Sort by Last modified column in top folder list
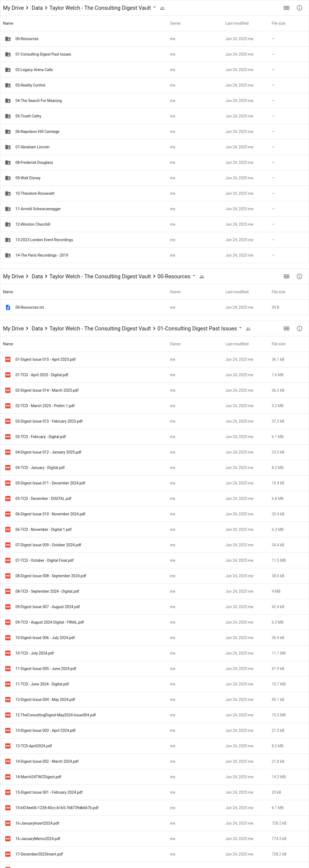Image resolution: width=309 pixels, height=868 pixels. point(237,23)
